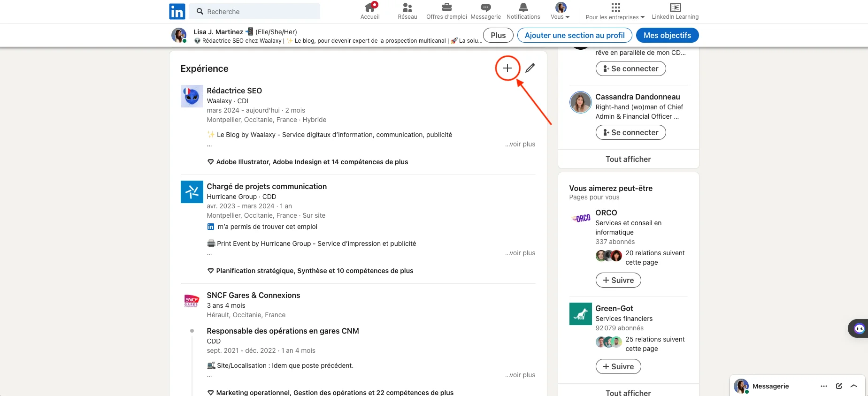Open Notifications bell

tap(523, 11)
